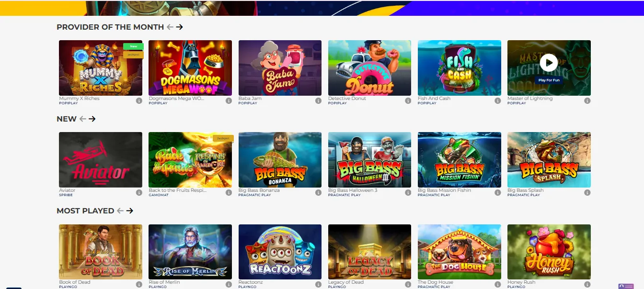This screenshot has width=644, height=289.
Task: Select GAMOMAT provider label
Action: click(159, 195)
